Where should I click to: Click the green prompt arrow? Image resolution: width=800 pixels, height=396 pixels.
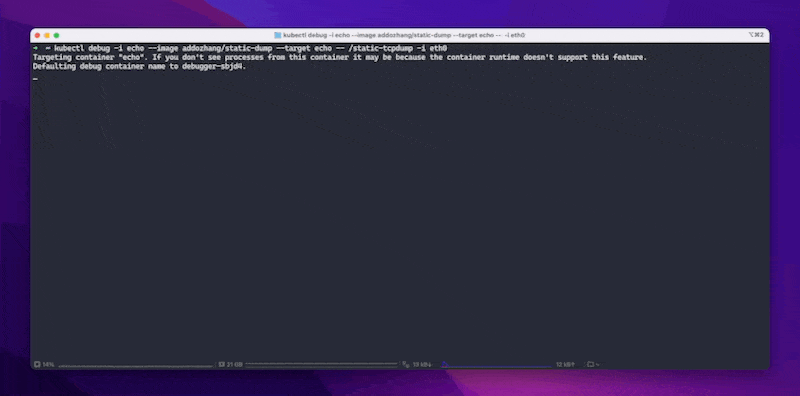point(35,48)
